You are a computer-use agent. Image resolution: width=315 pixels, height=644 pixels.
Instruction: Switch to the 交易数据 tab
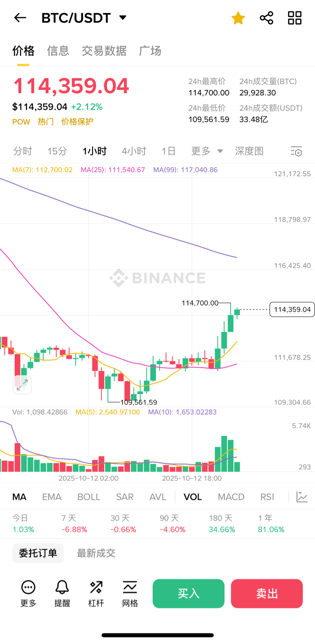pyautogui.click(x=104, y=51)
